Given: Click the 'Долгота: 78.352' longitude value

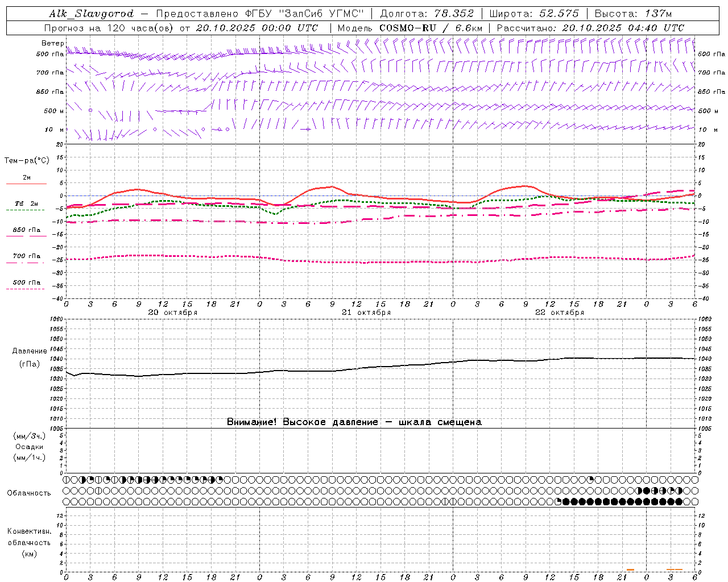Looking at the screenshot, I should [426, 14].
